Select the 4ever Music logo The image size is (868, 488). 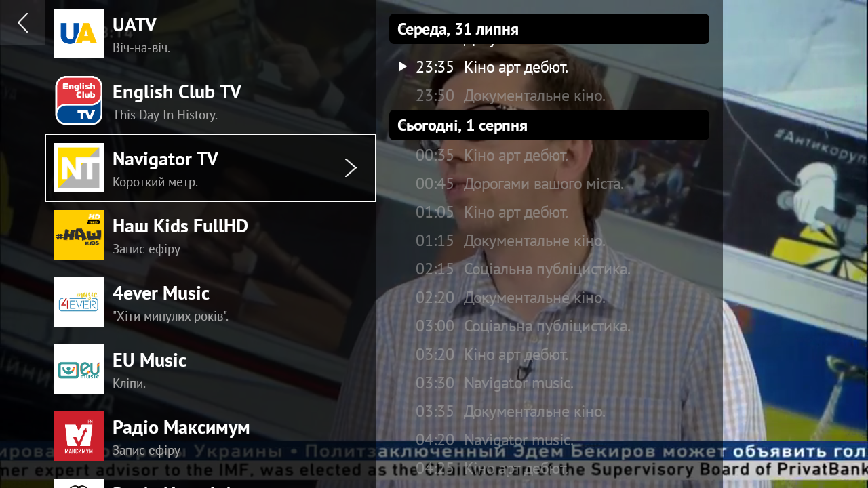click(79, 302)
